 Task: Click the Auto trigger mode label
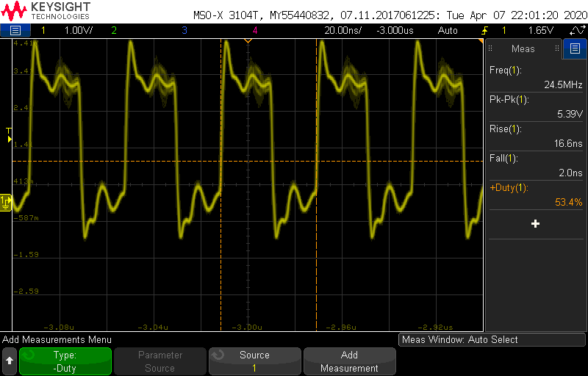click(x=448, y=30)
